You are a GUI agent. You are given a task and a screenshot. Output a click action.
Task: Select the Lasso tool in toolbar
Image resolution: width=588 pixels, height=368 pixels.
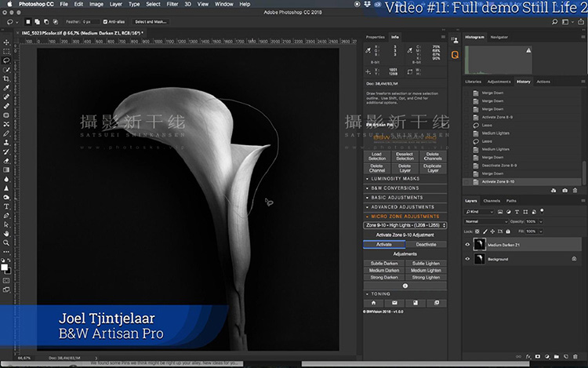click(6, 60)
